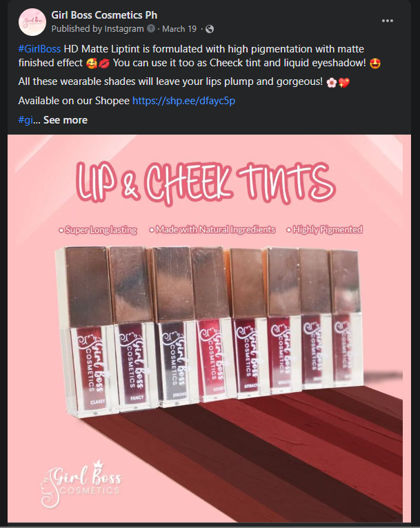Click the question mark info icon
Screen dimensions: 420x528
click(x=151, y=28)
